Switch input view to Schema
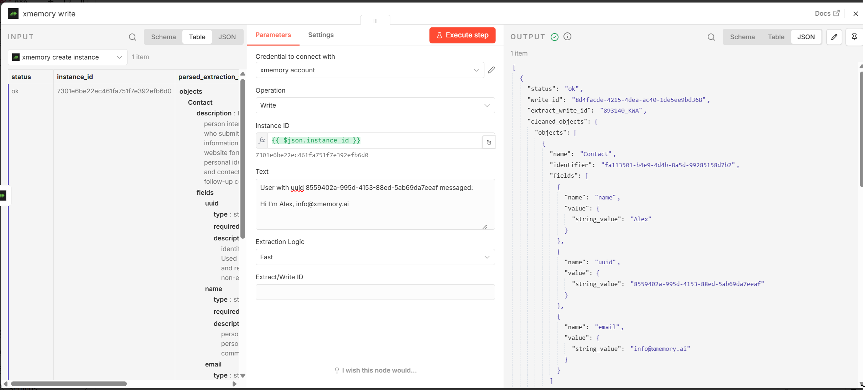868x390 pixels. tap(163, 37)
